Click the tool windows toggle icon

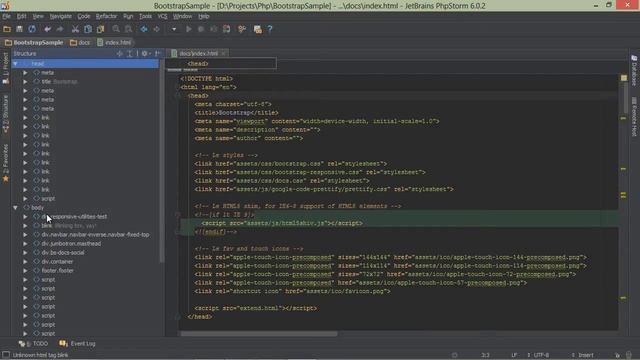click(6, 355)
